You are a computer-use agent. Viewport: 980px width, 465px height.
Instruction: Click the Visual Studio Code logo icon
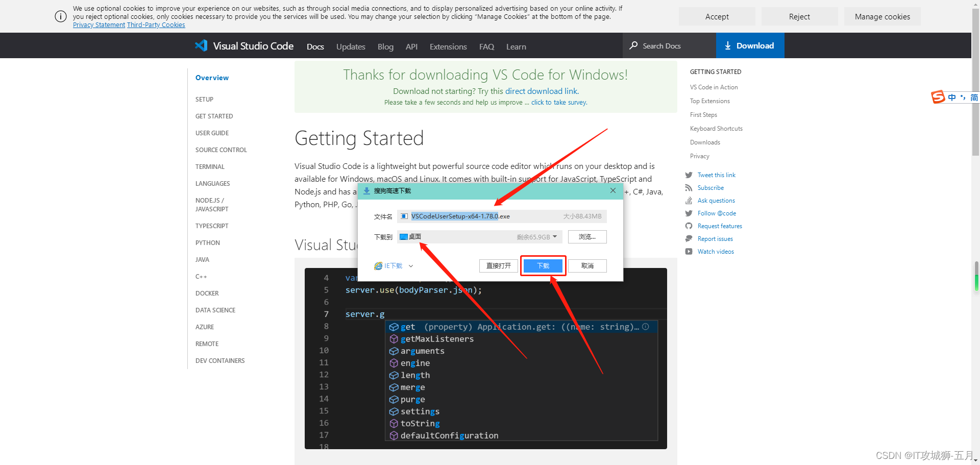(201, 45)
